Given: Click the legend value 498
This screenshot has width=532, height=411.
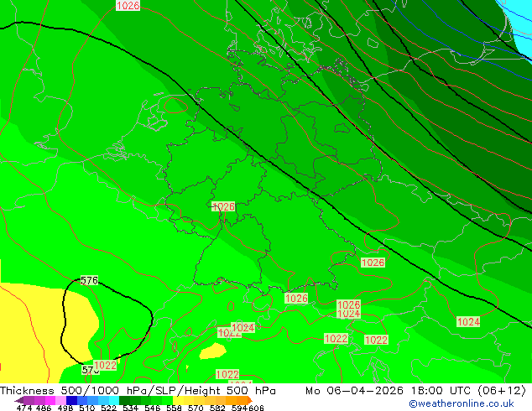Looking at the screenshot, I should pos(65,408).
